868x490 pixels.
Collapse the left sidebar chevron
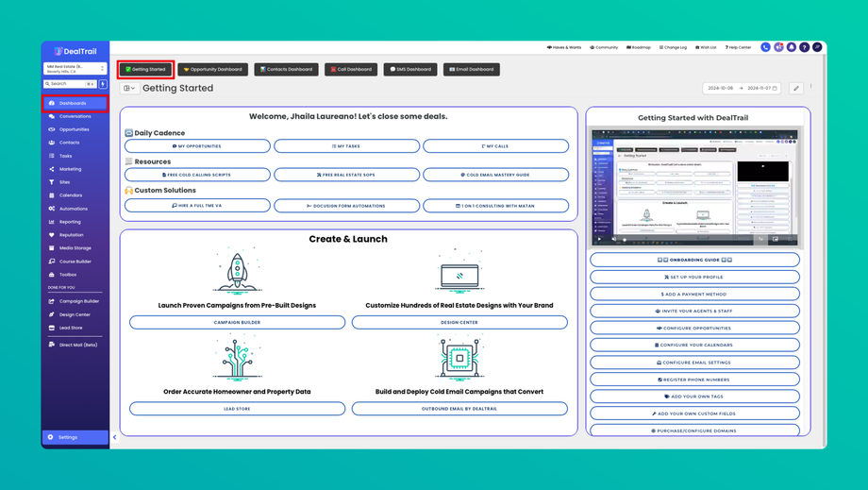pos(114,437)
